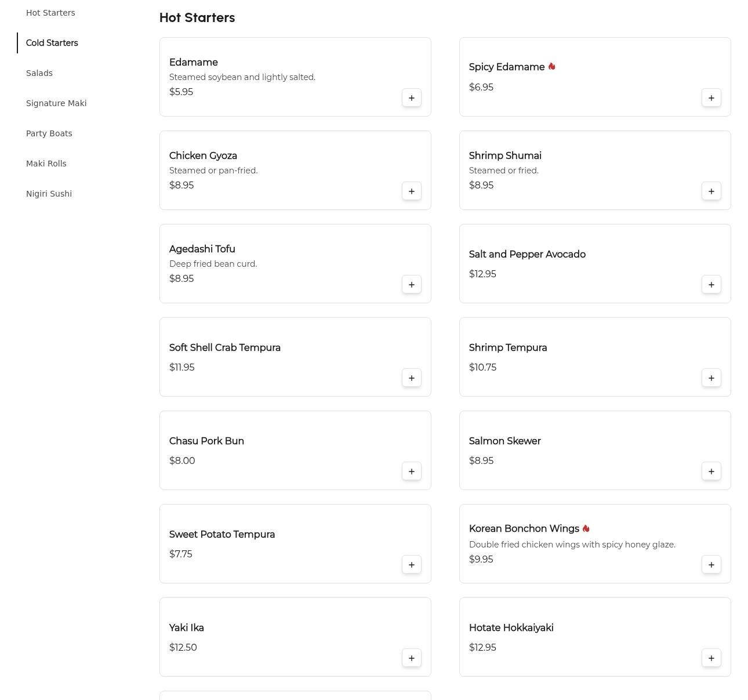This screenshot has width=748, height=700.
Task: Select Cold Starters in sidebar
Action: point(52,43)
